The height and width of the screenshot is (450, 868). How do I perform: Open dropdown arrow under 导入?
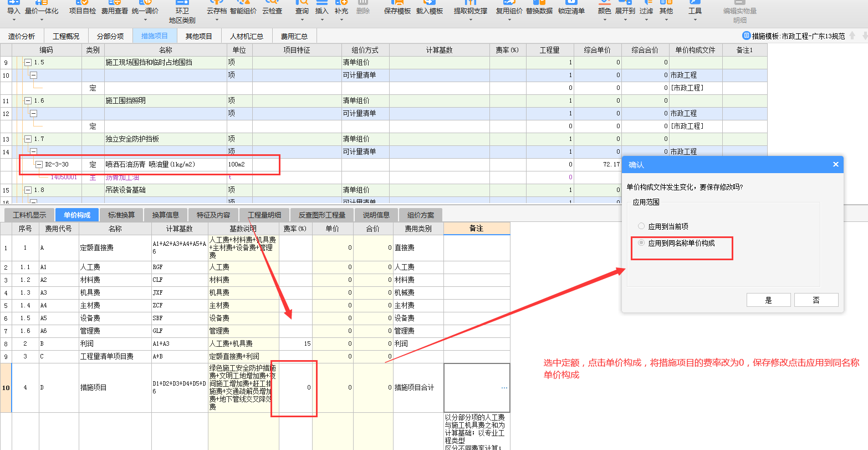point(13,20)
